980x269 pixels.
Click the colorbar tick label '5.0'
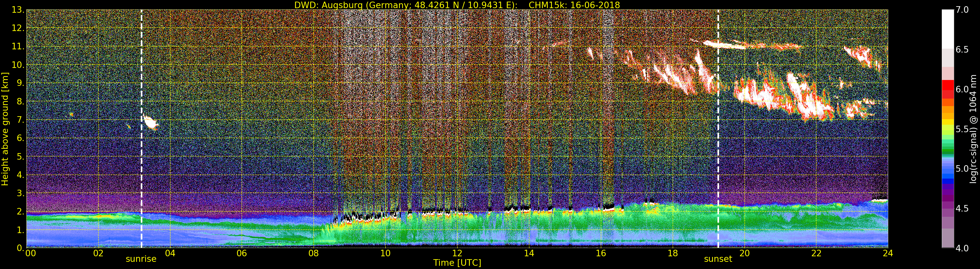click(x=962, y=168)
